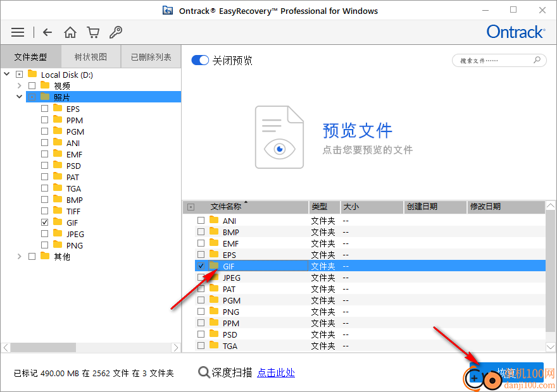Click the 视频 folder icon in tree
This screenshot has width=557, height=392.
(45, 85)
